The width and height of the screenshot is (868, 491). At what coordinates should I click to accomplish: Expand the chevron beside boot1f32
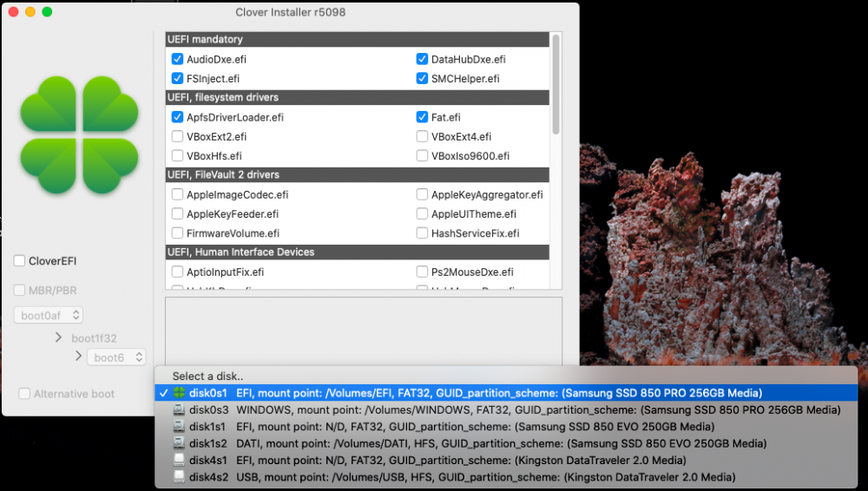point(59,337)
